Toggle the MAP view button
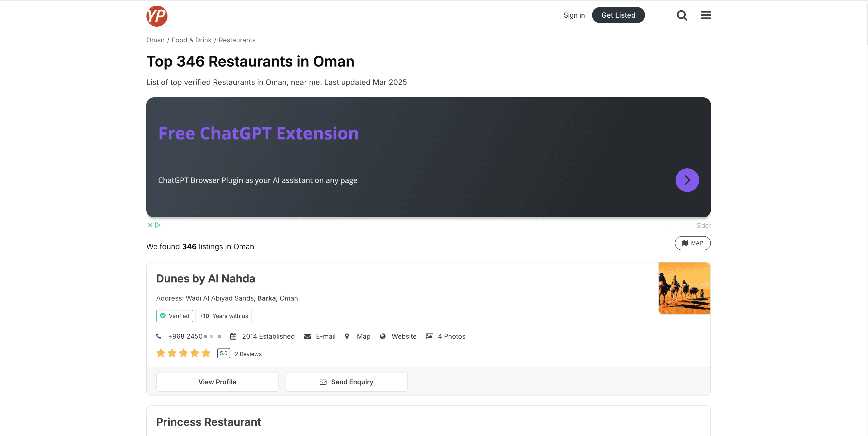868x436 pixels. coord(693,243)
